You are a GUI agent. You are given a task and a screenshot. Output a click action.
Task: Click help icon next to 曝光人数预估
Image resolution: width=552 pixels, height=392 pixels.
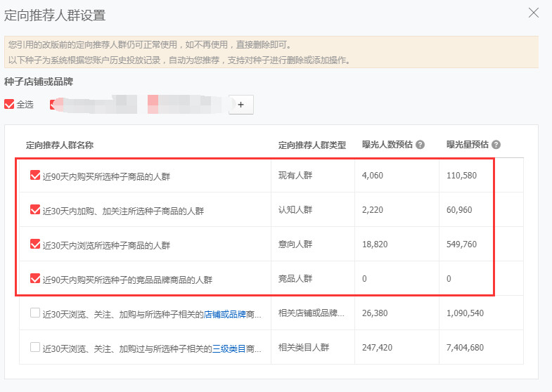click(x=420, y=145)
